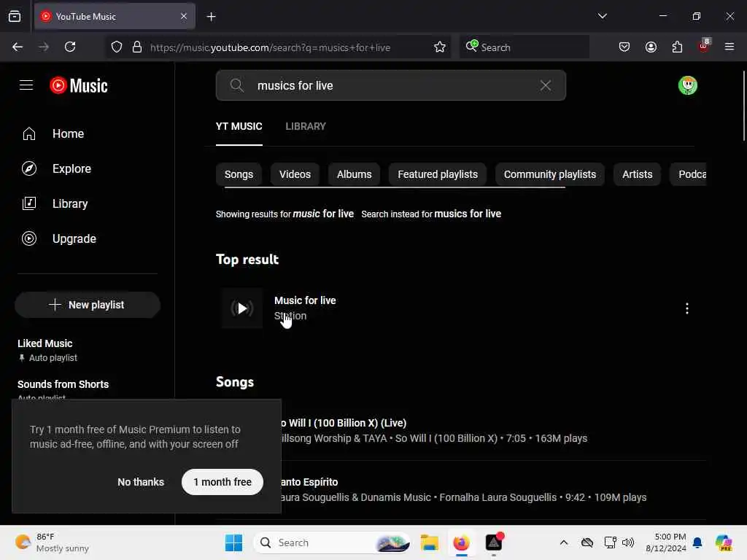Accept the 1 month free offer
The width and height of the screenshot is (747, 560).
[222, 482]
